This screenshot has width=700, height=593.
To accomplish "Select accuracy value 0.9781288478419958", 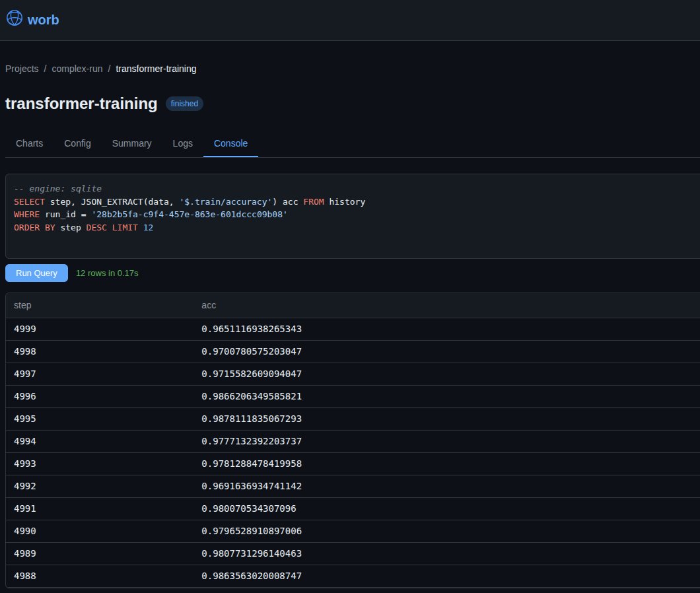I will click(x=252, y=464).
